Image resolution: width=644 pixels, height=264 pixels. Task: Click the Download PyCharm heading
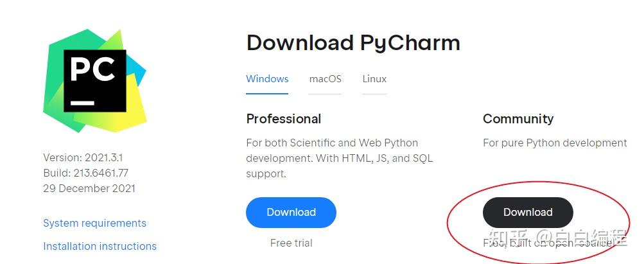[353, 42]
